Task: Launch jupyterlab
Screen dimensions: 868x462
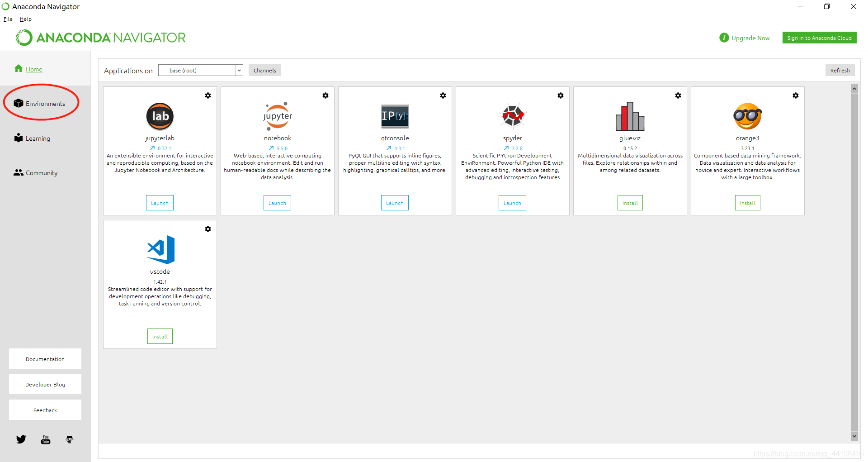Action: pos(160,203)
